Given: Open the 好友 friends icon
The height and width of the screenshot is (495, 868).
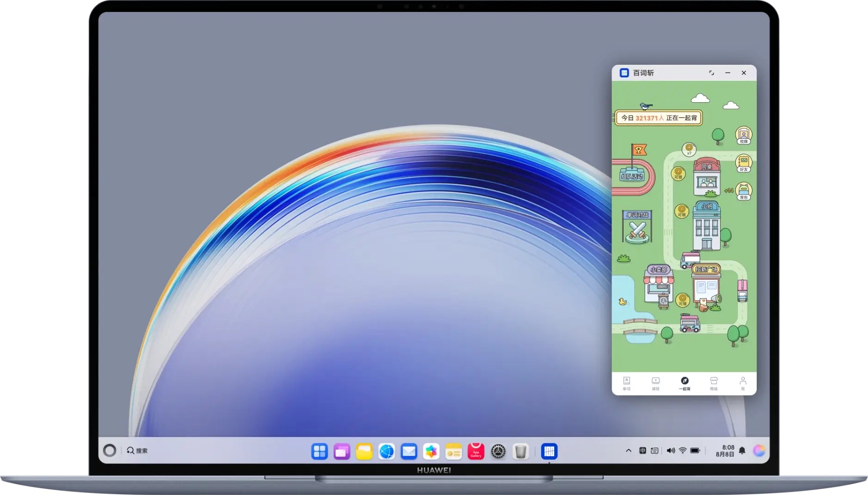Looking at the screenshot, I should tap(743, 163).
